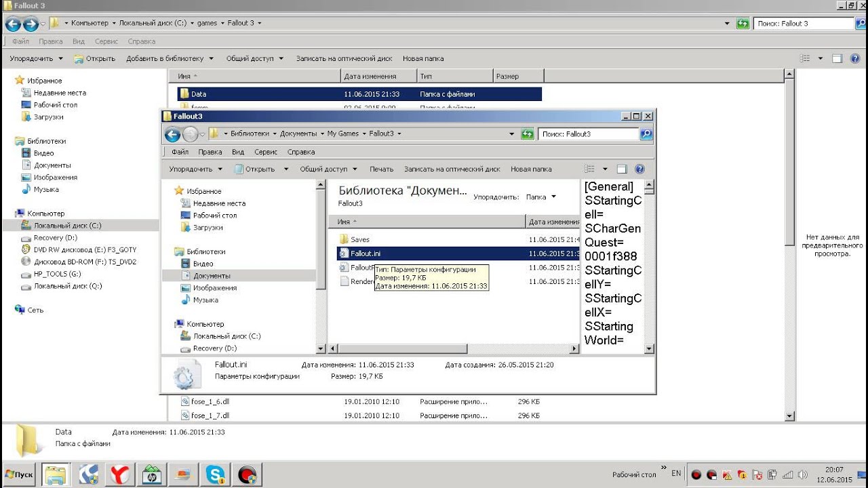Click Печать in front window toolbar

[x=381, y=169]
